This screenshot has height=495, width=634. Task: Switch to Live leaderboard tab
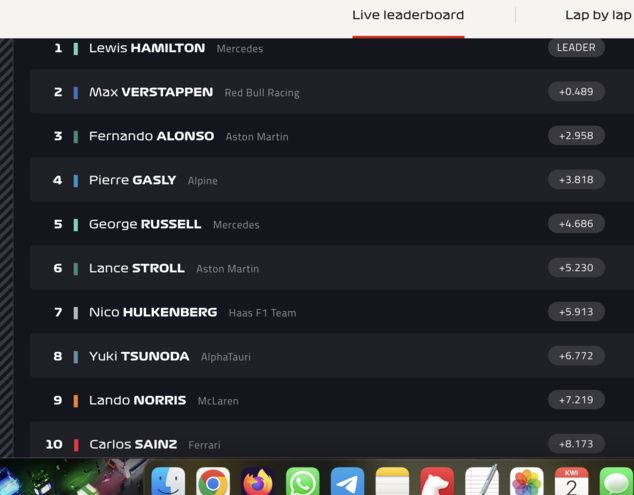[408, 15]
